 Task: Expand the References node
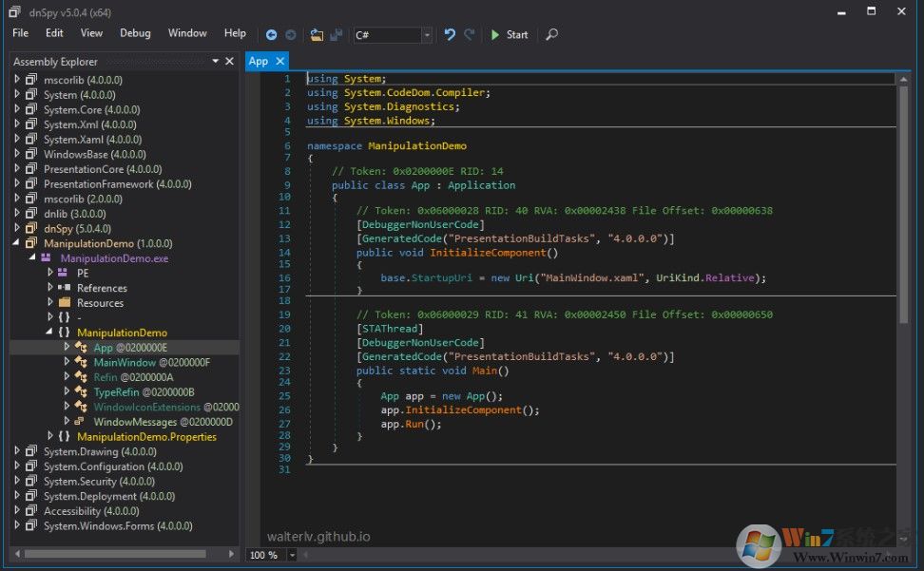50,288
